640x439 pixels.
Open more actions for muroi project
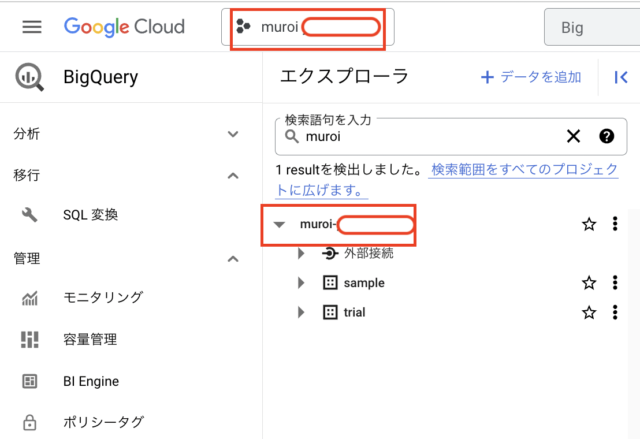pos(615,224)
